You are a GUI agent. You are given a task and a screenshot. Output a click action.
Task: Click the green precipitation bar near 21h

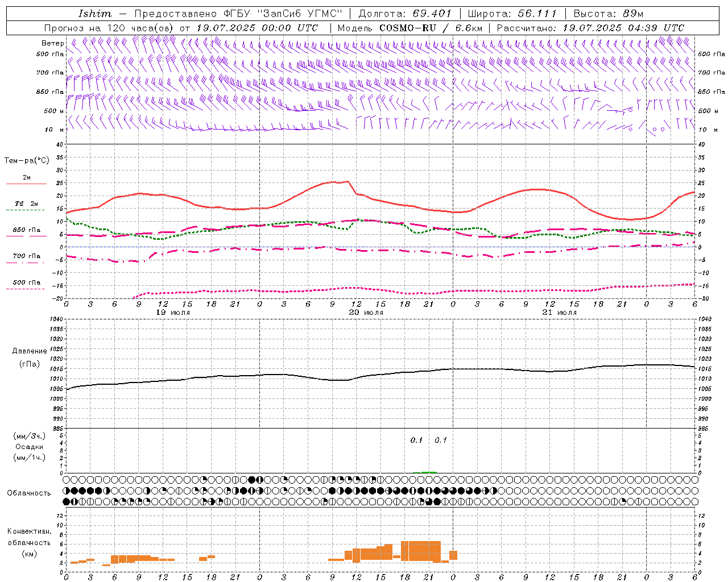click(x=429, y=472)
